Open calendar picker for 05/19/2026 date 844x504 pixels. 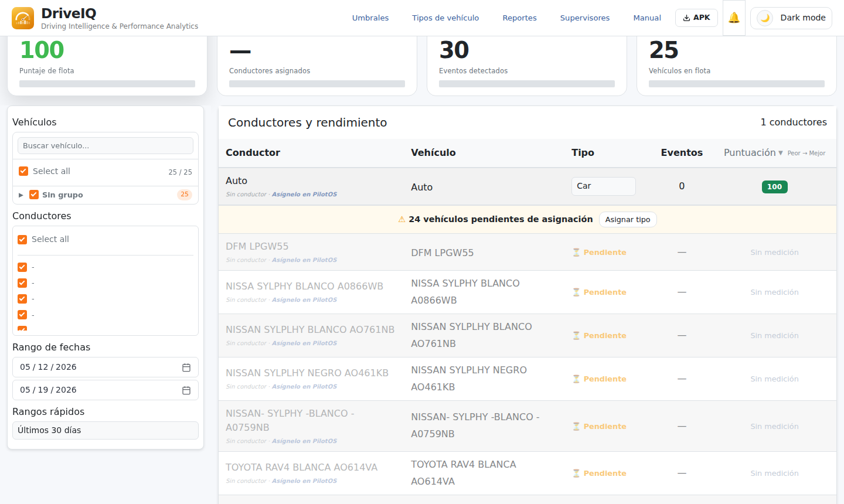pyautogui.click(x=186, y=390)
